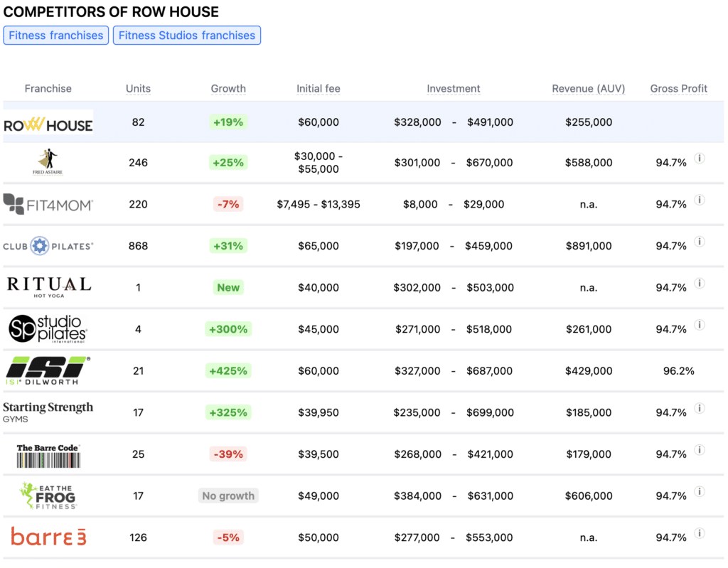Open the Studio Pilates logo
The width and height of the screenshot is (728, 568).
click(x=48, y=329)
